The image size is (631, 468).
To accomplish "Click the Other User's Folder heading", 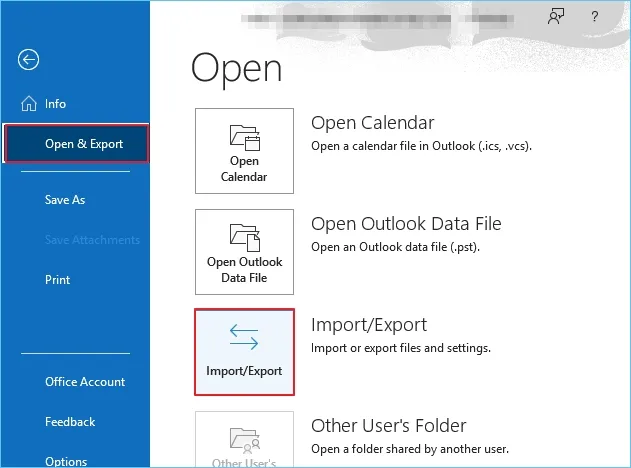I will click(389, 426).
